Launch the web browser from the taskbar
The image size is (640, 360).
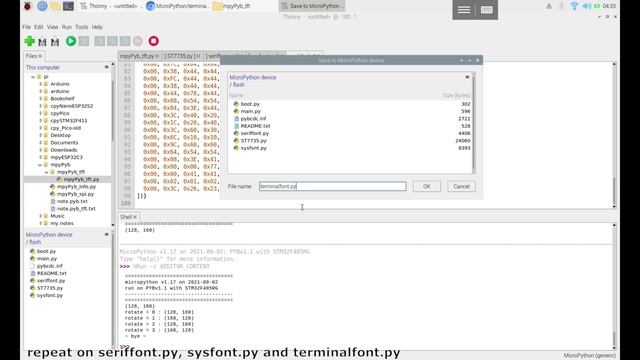click(42, 6)
